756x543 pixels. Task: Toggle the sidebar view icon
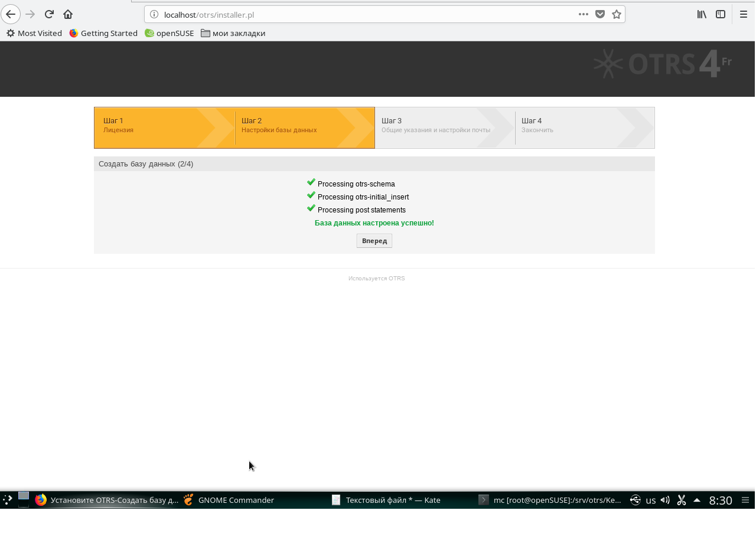point(721,14)
